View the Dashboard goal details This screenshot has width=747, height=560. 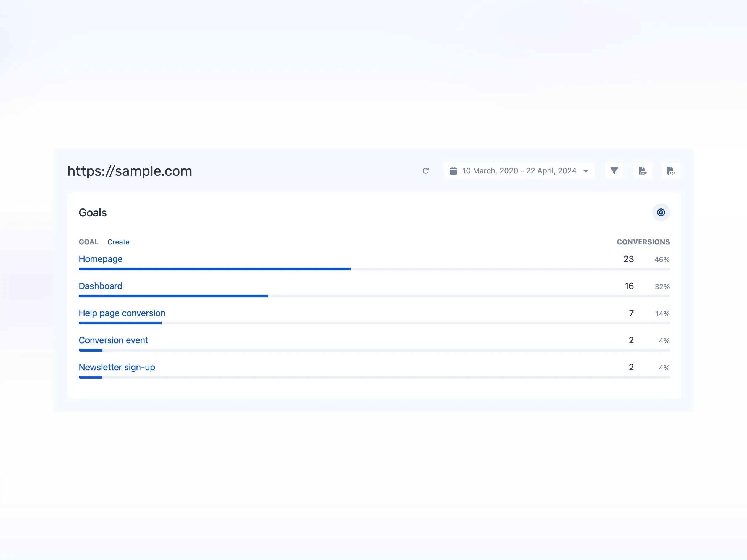click(x=100, y=286)
